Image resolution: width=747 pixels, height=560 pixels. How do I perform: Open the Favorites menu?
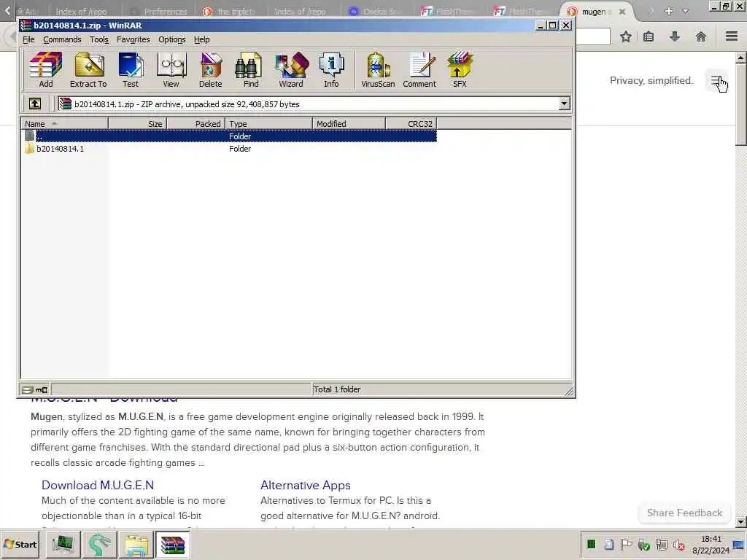click(x=133, y=39)
